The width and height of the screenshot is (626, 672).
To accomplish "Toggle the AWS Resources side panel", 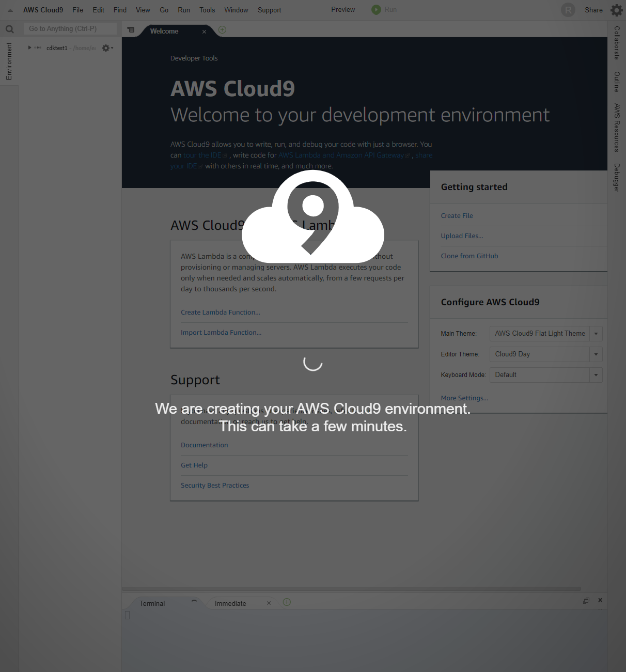I will point(617,128).
